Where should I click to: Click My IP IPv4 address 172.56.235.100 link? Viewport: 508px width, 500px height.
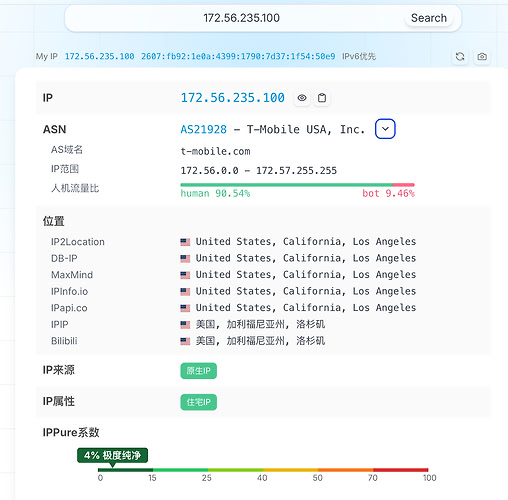pyautogui.click(x=99, y=56)
